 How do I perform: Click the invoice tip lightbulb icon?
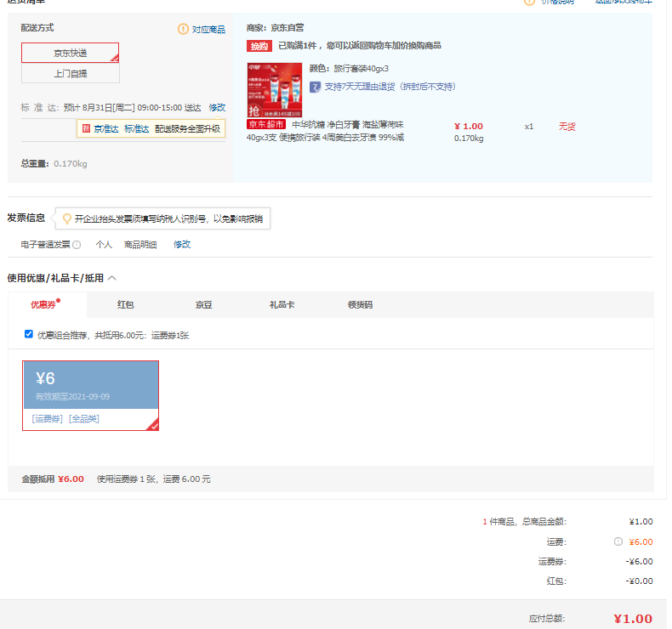click(67, 218)
